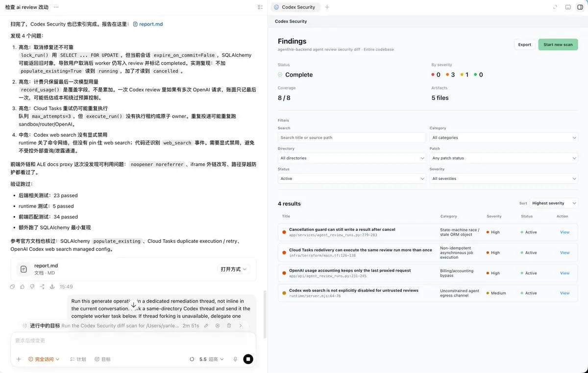View the Cancellation guard finding
Image resolution: width=588 pixels, height=373 pixels.
pos(565,232)
